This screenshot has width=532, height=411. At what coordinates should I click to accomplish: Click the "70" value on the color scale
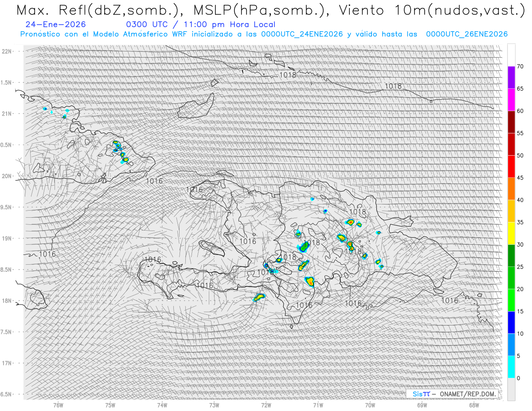click(520, 67)
